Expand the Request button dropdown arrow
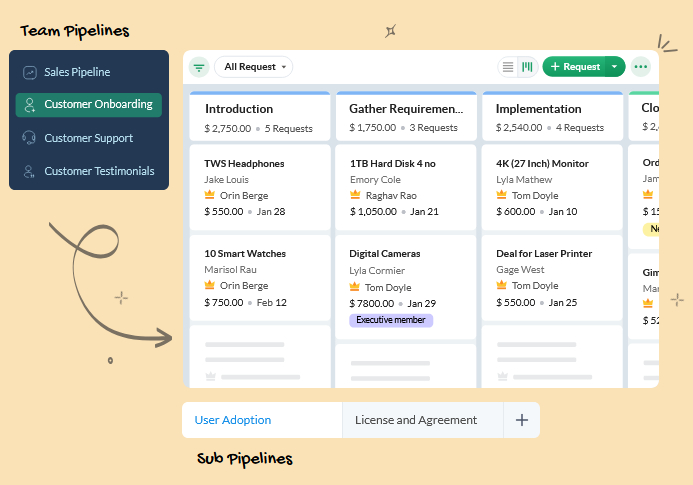This screenshot has width=693, height=485. coord(615,67)
